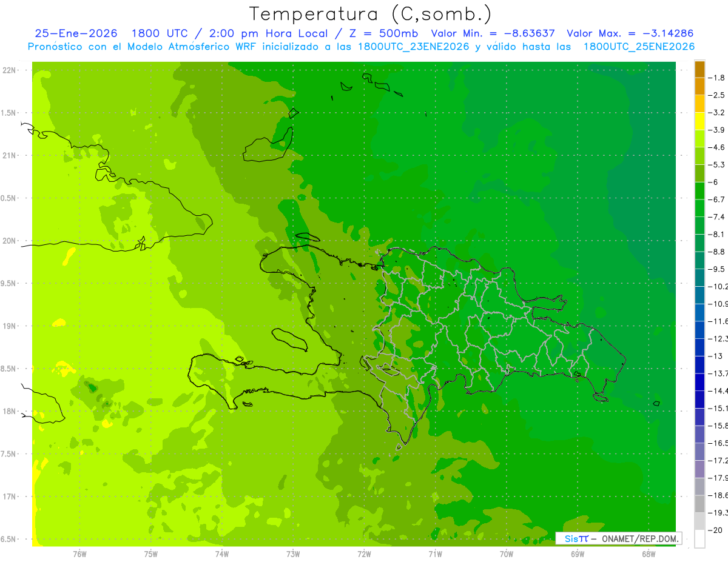Select "Valor Min. = -8.63637" text

[493, 33]
